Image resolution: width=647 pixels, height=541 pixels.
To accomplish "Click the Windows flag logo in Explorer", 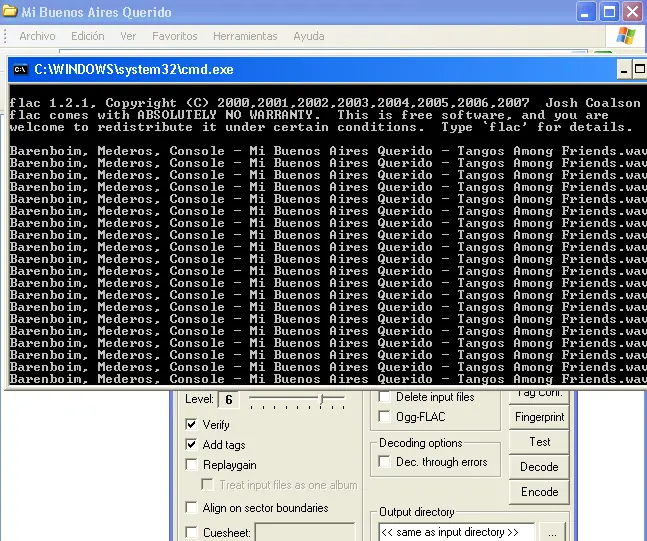I will point(626,36).
